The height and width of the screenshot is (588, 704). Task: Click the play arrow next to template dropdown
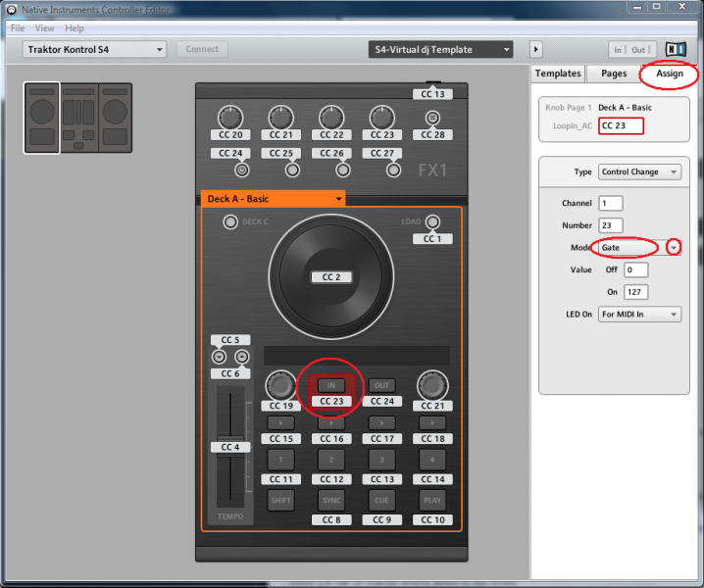tap(535, 49)
